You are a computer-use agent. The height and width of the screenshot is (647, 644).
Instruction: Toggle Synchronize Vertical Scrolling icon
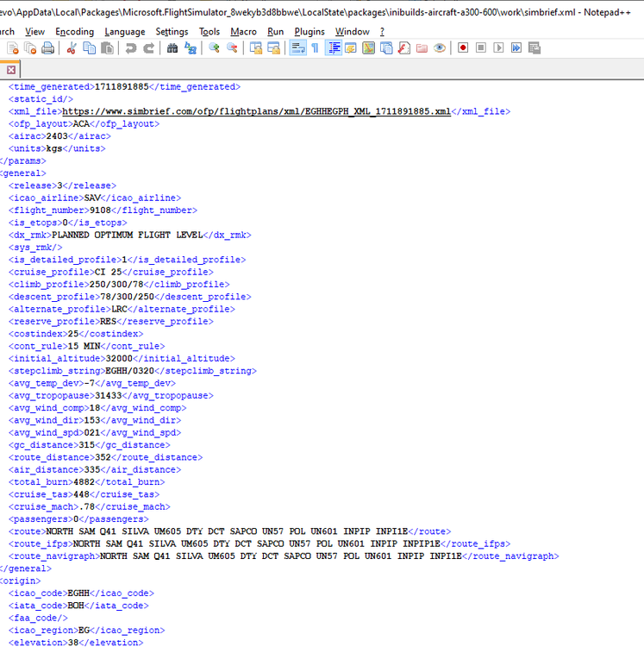tap(256, 48)
